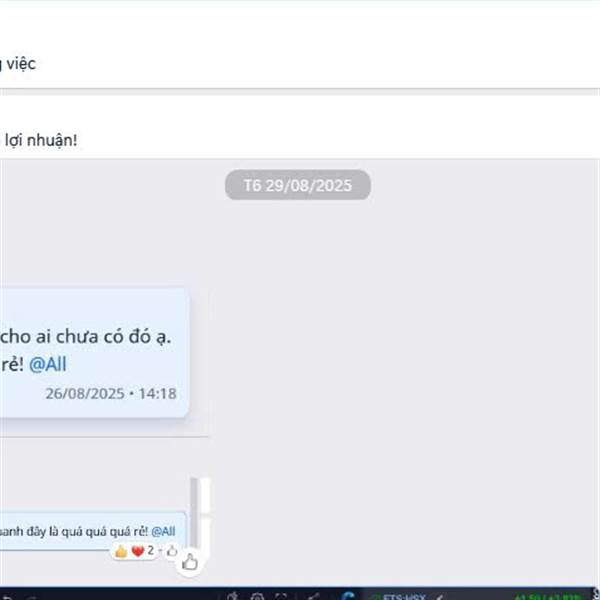Image resolution: width=600 pixels, height=600 pixels.
Task: Select the red heart emoji reaction
Action: click(x=137, y=551)
